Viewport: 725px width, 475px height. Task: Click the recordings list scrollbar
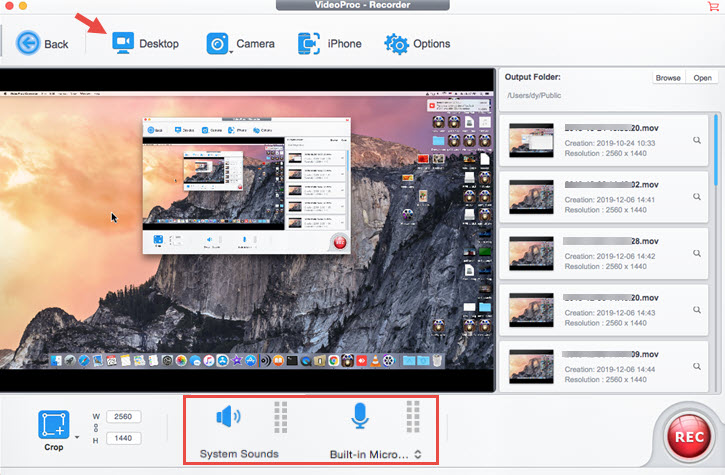(716, 150)
